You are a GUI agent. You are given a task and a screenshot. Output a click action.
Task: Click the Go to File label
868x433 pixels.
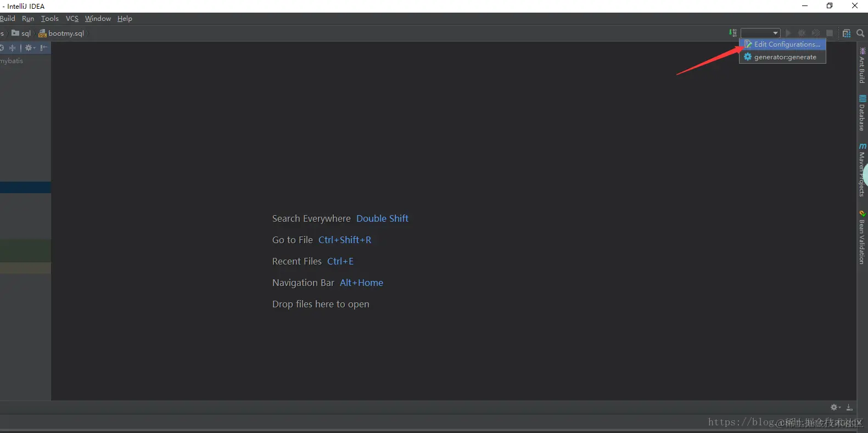293,240
